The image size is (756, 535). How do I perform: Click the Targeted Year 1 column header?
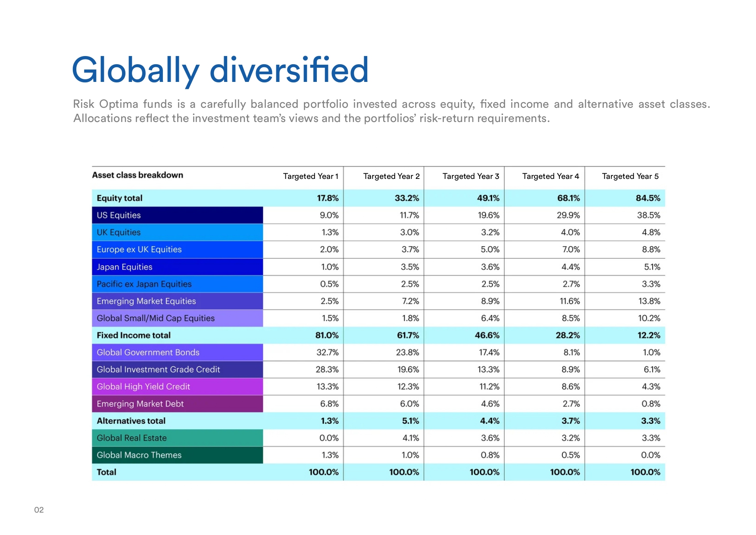[x=310, y=176]
